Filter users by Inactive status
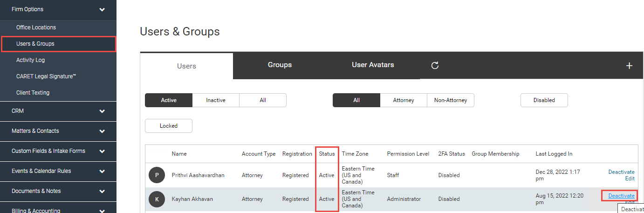Viewport: 644px width, 213px height. [216, 100]
